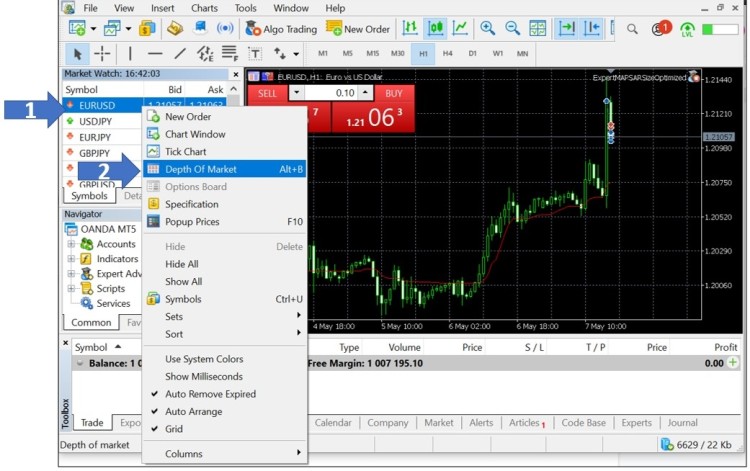Zoom in on the chart using magnifier

coord(487,29)
